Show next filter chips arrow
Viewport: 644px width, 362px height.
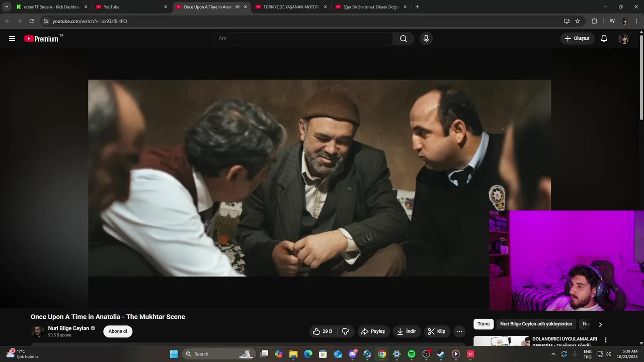[x=600, y=324]
